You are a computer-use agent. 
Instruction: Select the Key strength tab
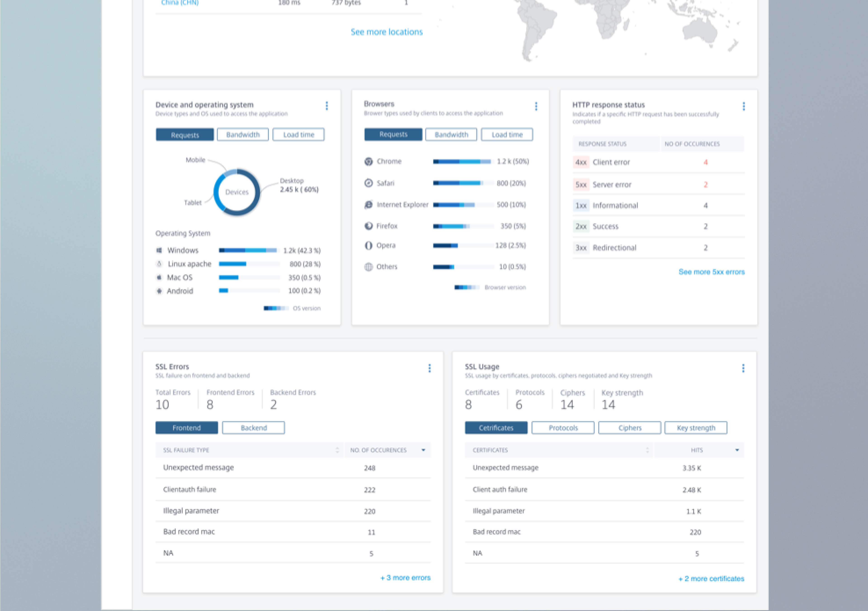[696, 428]
